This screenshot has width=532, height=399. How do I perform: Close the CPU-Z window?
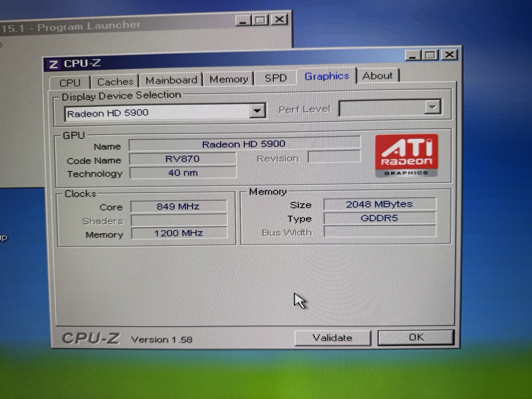[x=449, y=55]
